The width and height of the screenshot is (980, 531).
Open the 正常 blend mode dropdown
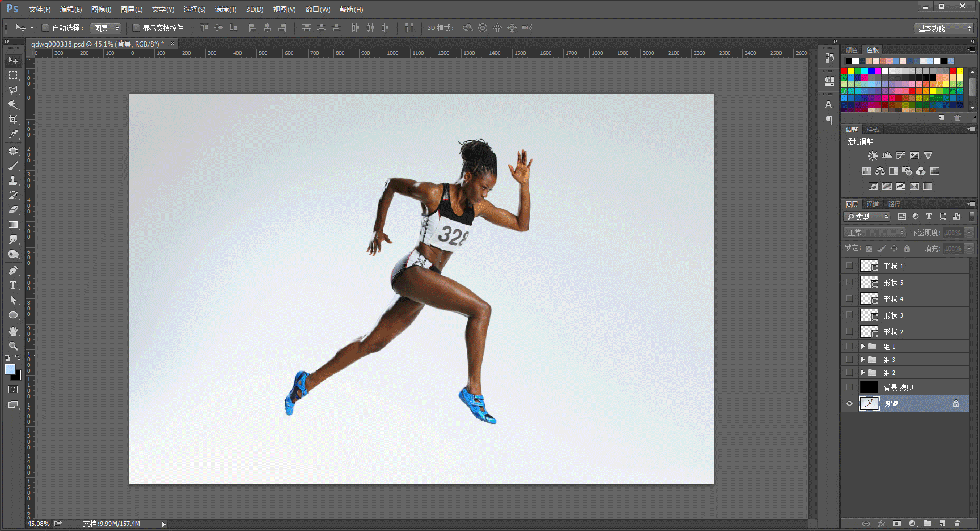pyautogui.click(x=875, y=233)
